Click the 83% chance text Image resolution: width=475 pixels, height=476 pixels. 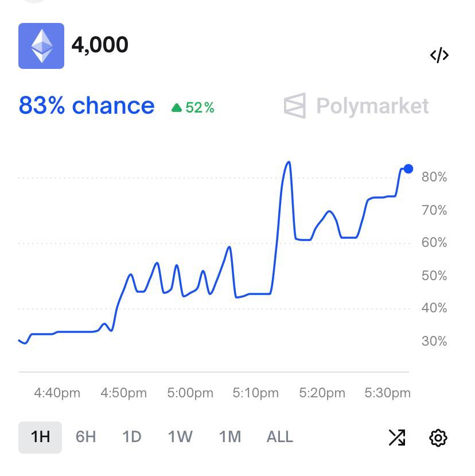pyautogui.click(x=87, y=106)
